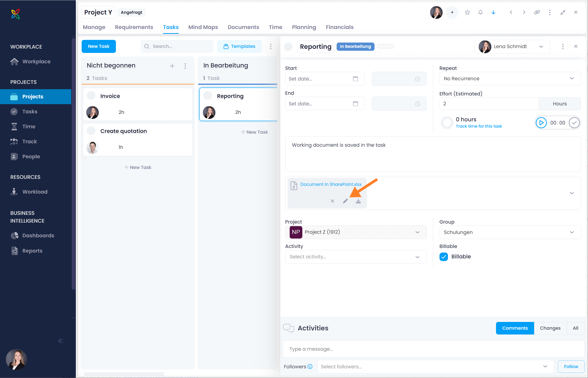Switch to Requirements tab

pos(134,27)
